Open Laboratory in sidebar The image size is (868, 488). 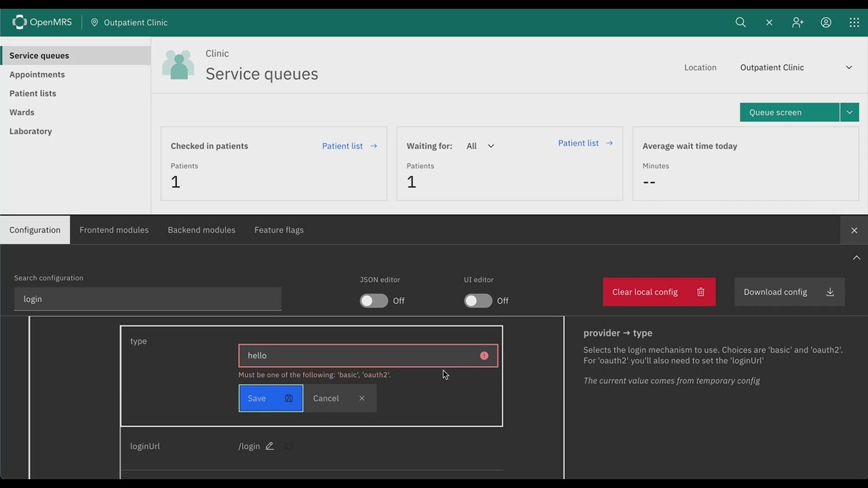pos(75,131)
